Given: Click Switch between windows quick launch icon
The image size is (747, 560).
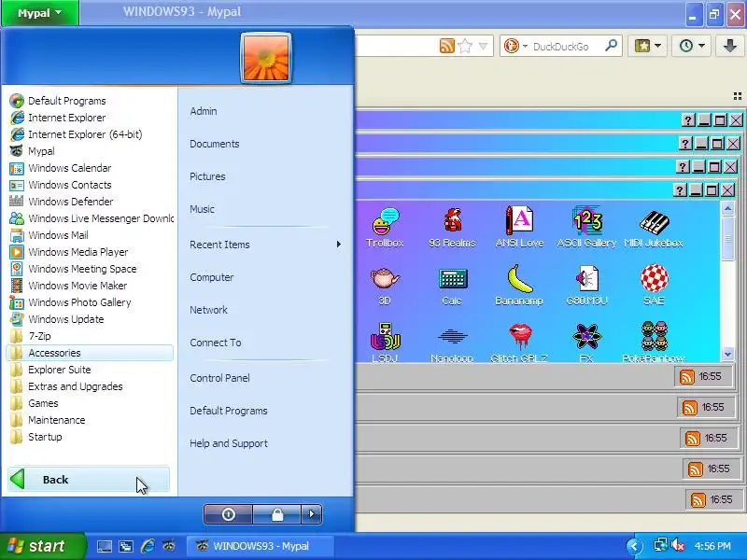Looking at the screenshot, I should click(126, 546).
